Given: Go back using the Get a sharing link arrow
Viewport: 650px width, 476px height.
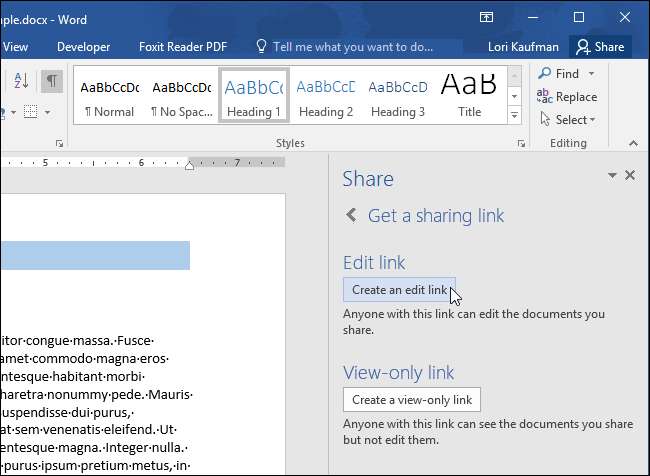Looking at the screenshot, I should pyautogui.click(x=351, y=215).
